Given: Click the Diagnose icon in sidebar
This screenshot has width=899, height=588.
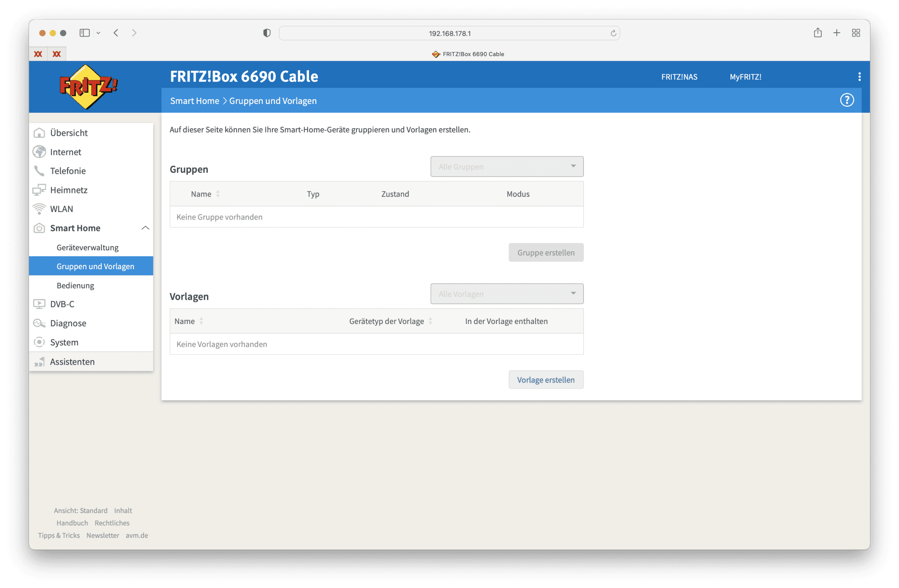Looking at the screenshot, I should pos(39,323).
